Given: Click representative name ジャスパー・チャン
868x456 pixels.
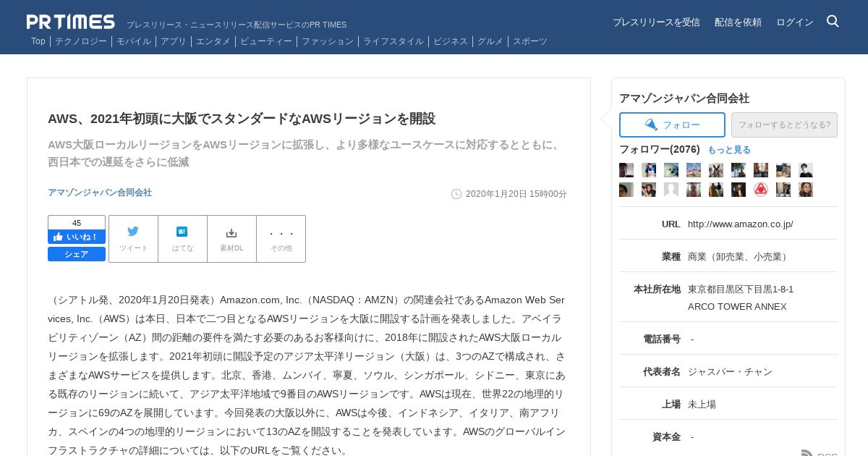Looking at the screenshot, I should (730, 372).
